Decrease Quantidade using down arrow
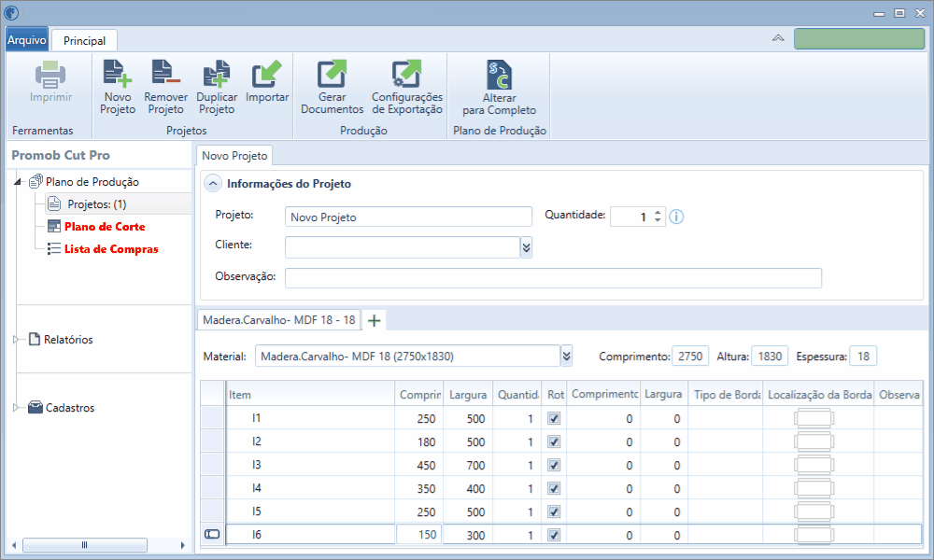The width and height of the screenshot is (934, 560). click(x=658, y=220)
